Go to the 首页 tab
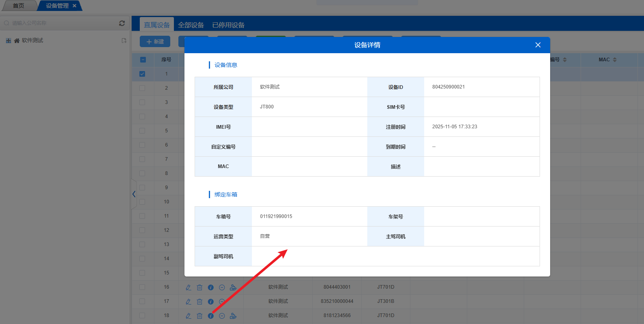644x324 pixels. coord(19,6)
